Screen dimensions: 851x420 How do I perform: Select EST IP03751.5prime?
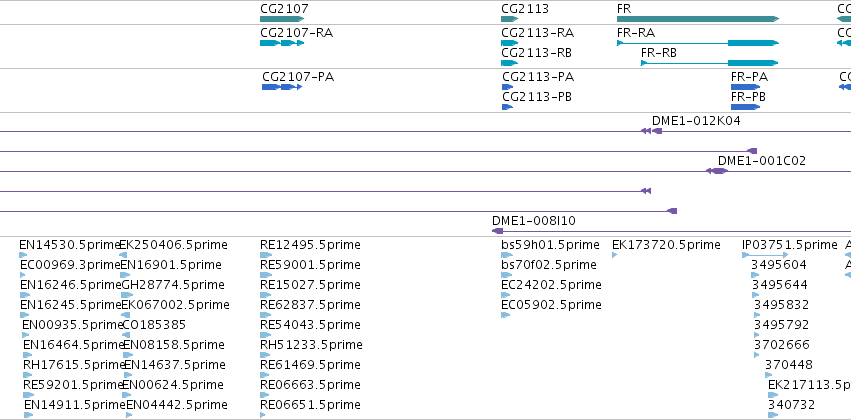tap(790, 245)
